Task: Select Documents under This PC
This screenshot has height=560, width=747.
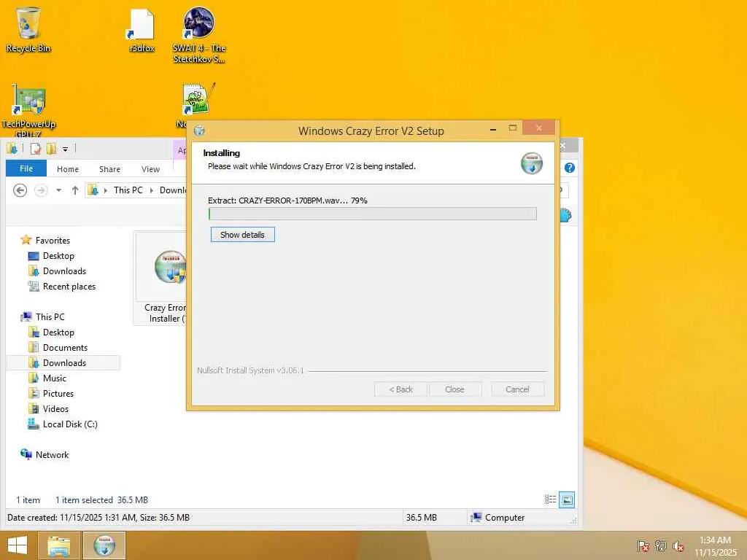Action: [x=58, y=348]
